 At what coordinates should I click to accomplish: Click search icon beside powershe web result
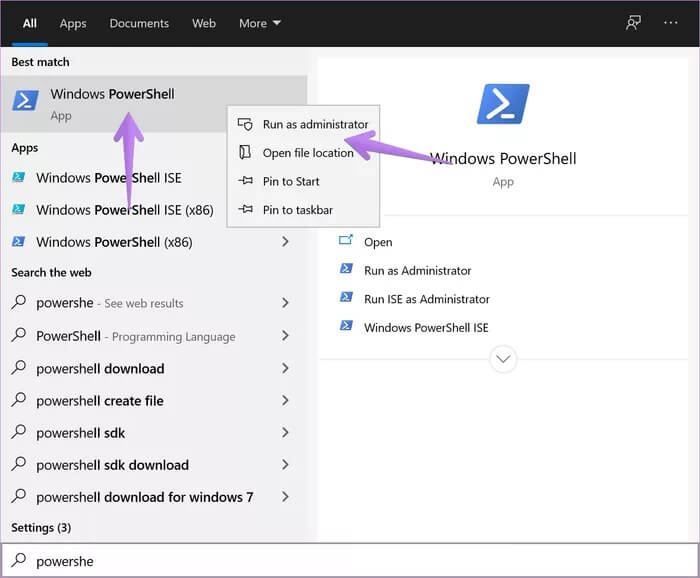[19, 303]
